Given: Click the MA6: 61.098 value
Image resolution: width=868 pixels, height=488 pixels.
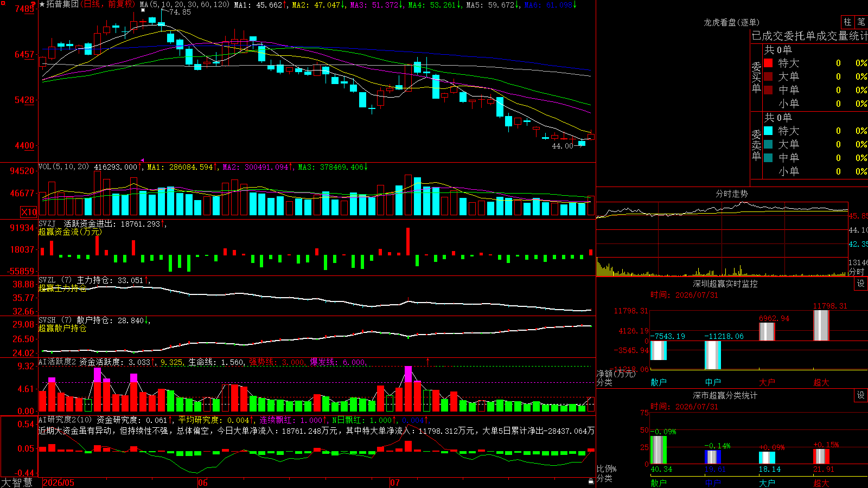Looking at the screenshot, I should [x=551, y=4].
